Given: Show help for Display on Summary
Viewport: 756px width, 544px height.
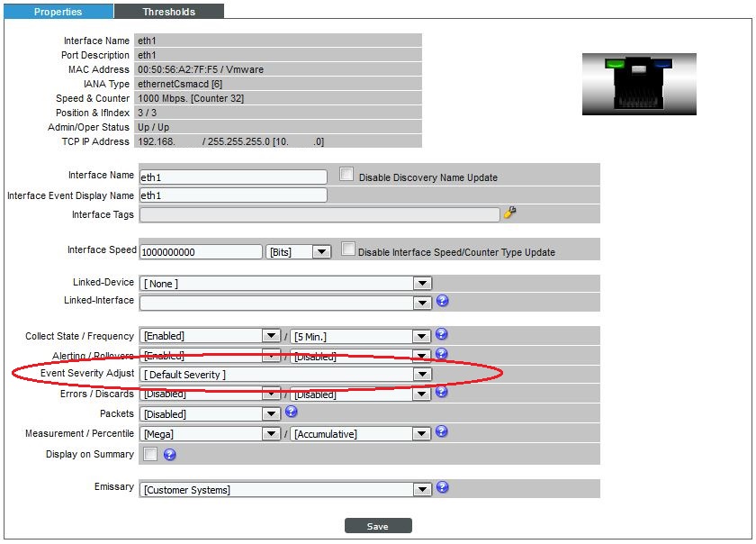Looking at the screenshot, I should (169, 455).
